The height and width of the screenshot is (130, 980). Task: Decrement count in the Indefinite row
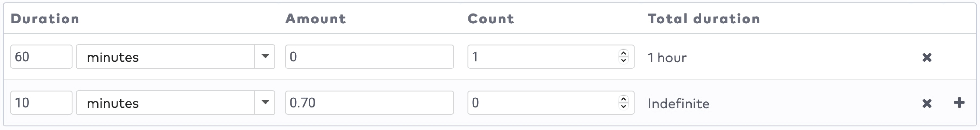click(x=623, y=107)
